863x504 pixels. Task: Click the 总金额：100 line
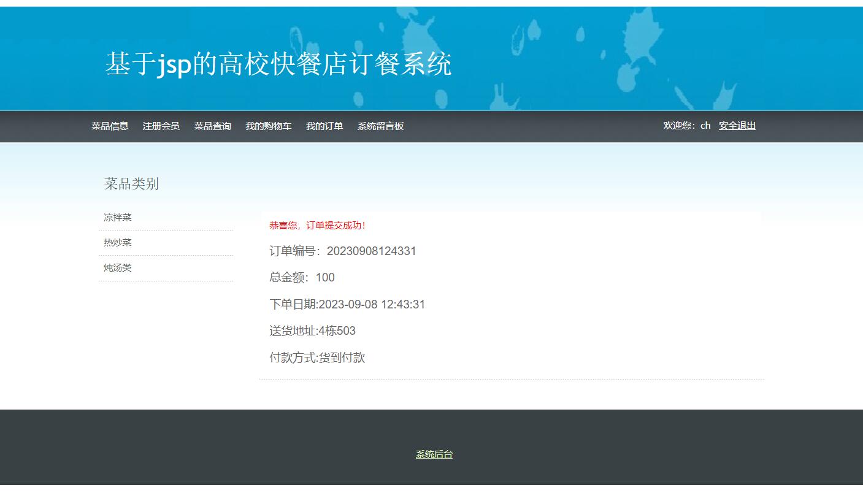tap(302, 278)
